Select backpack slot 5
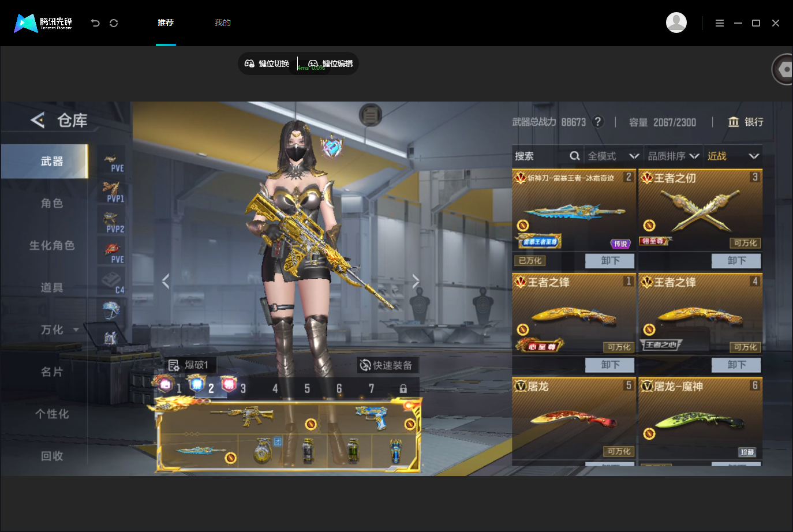Viewport: 793px width, 532px height. (307, 389)
